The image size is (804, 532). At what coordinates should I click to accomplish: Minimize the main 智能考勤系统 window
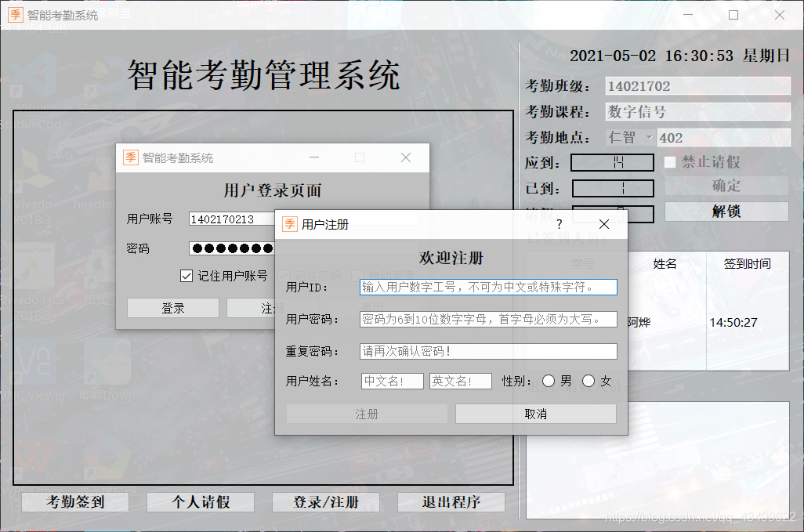click(688, 15)
